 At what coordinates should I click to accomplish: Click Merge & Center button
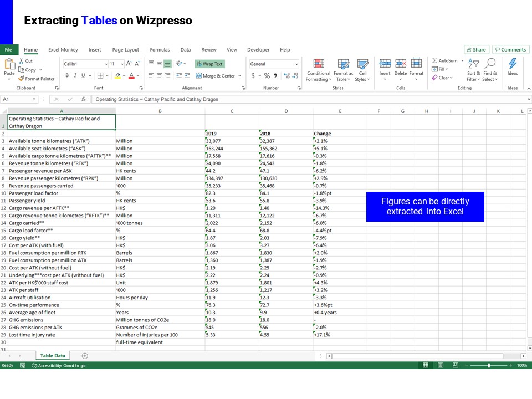[216, 76]
